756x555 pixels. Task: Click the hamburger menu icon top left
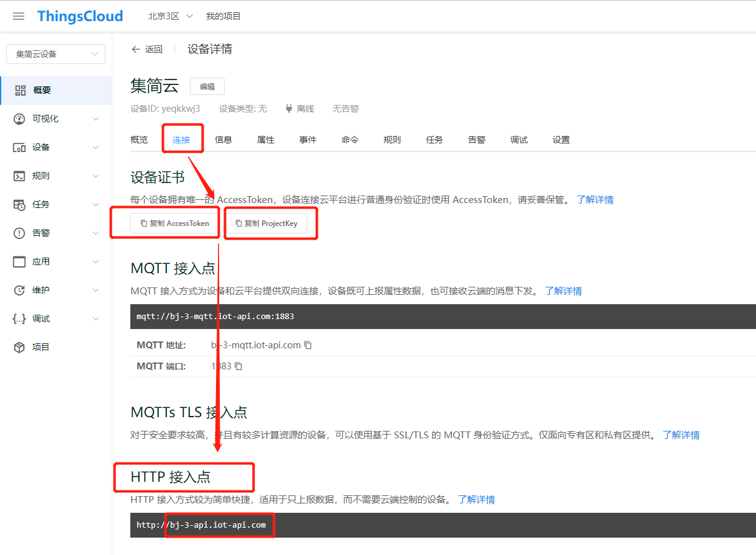click(18, 16)
